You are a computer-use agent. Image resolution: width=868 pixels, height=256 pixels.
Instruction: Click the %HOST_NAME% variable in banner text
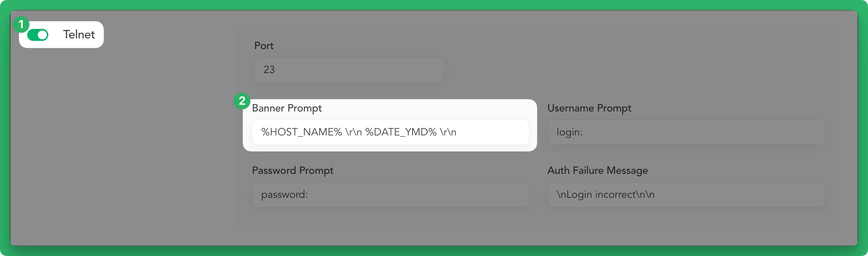tap(302, 132)
